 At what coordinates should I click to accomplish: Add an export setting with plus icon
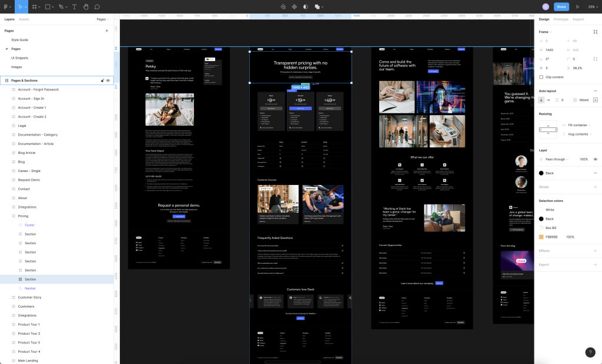click(x=595, y=264)
